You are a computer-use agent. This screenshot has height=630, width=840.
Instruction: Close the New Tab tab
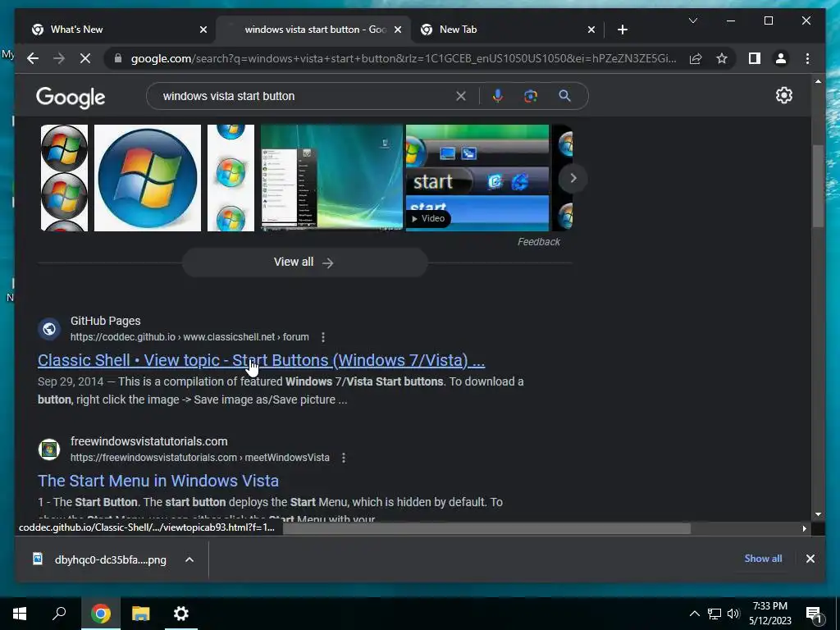point(591,30)
